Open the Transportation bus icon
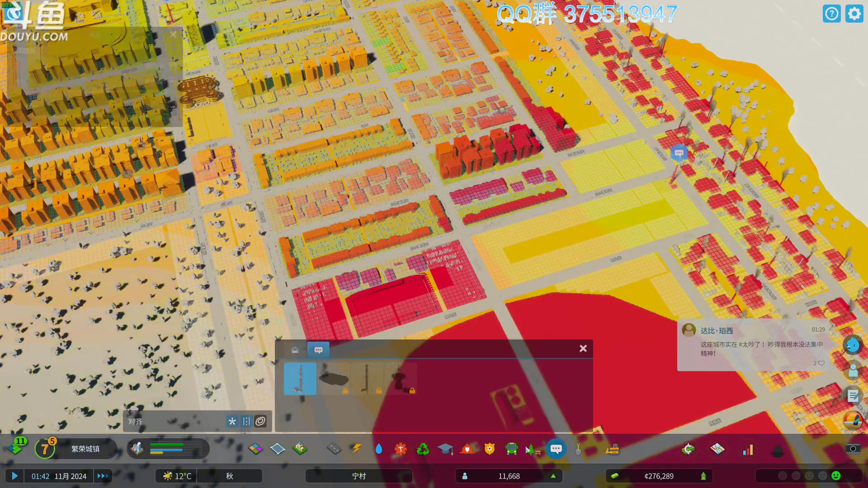868x488 pixels. 511,449
